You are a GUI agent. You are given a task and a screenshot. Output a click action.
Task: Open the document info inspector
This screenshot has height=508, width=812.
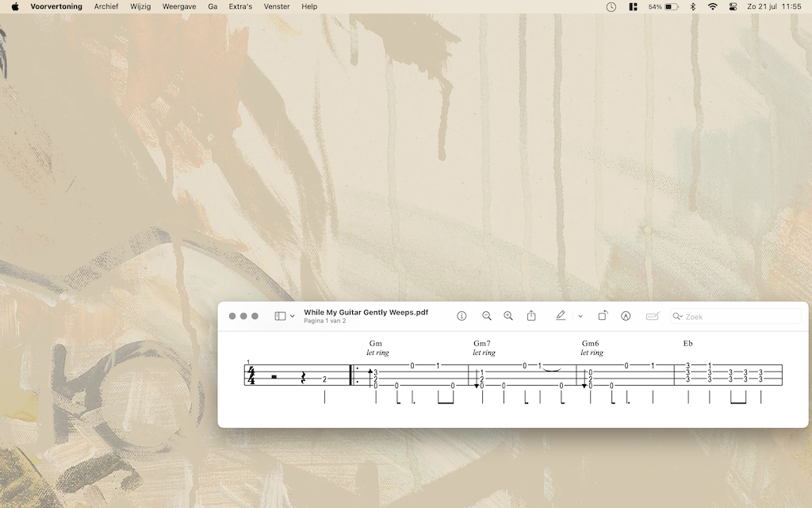coord(462,316)
